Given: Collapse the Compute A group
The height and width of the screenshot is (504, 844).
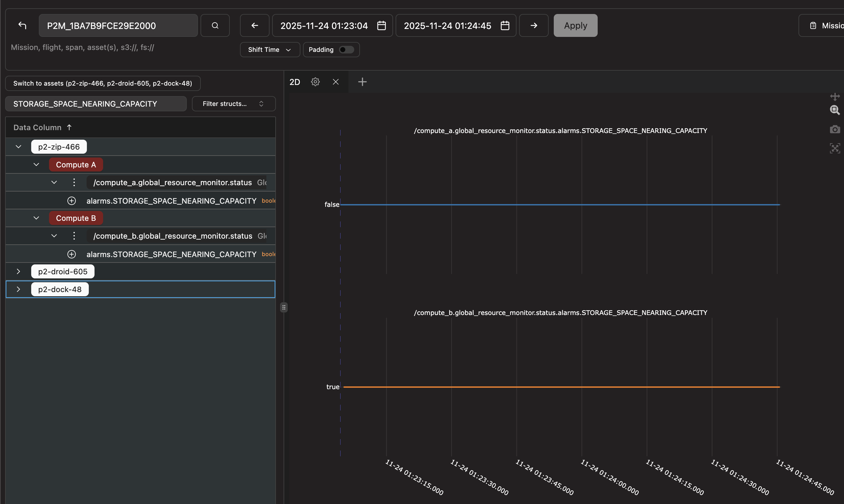Looking at the screenshot, I should pos(36,165).
